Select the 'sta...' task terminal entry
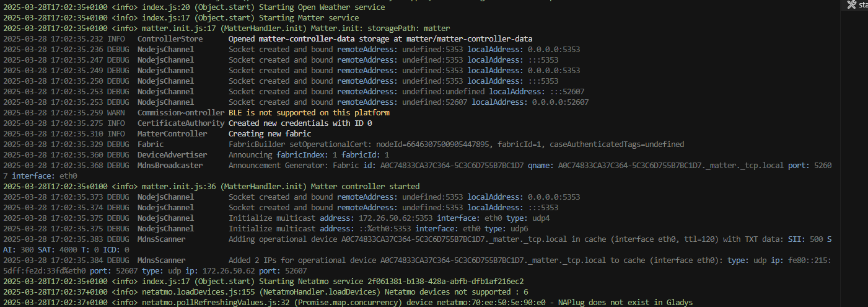The image size is (868, 307). pyautogui.click(x=862, y=5)
